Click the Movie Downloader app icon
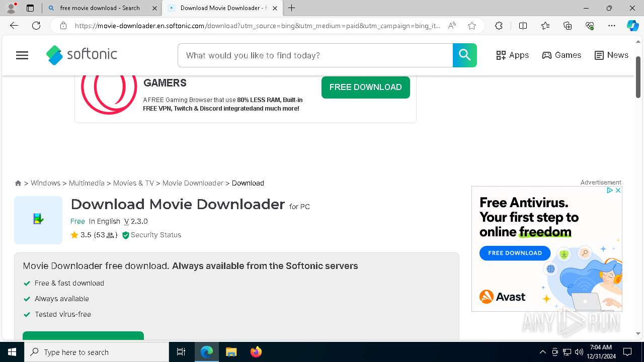This screenshot has height=362, width=644. [38, 220]
